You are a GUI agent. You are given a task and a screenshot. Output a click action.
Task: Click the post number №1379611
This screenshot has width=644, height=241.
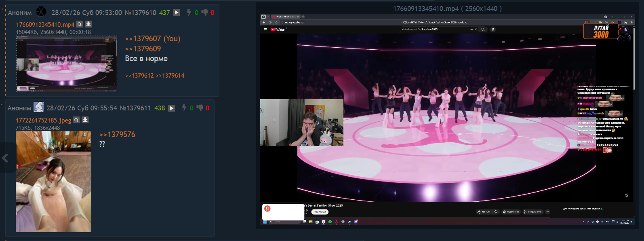[135, 108]
